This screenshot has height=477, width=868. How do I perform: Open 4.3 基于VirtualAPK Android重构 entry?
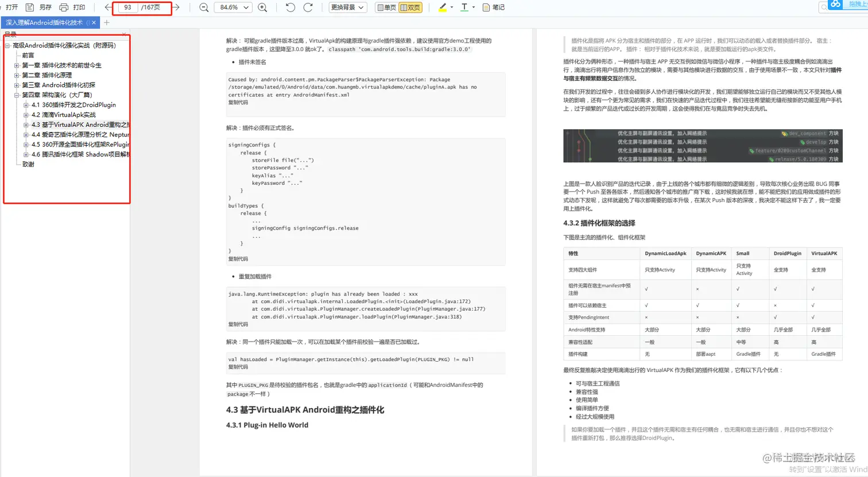[x=81, y=125]
